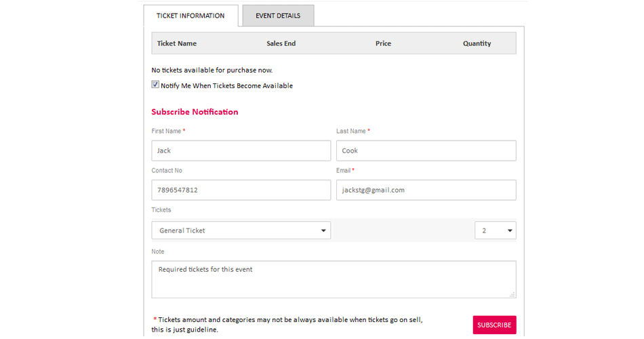The image size is (644, 339).
Task: Click the Sales End column header
Action: pos(281,43)
